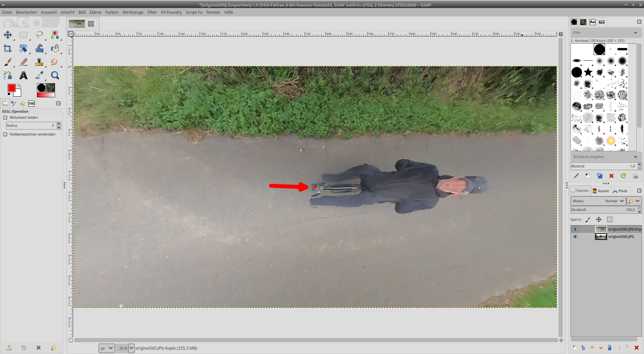Viewport: 644px width, 354px height.
Task: Choose the Zoom magnifier tool
Action: point(55,75)
